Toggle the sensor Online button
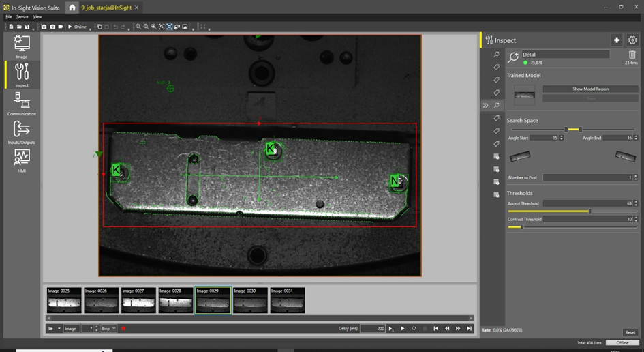 (x=77, y=27)
